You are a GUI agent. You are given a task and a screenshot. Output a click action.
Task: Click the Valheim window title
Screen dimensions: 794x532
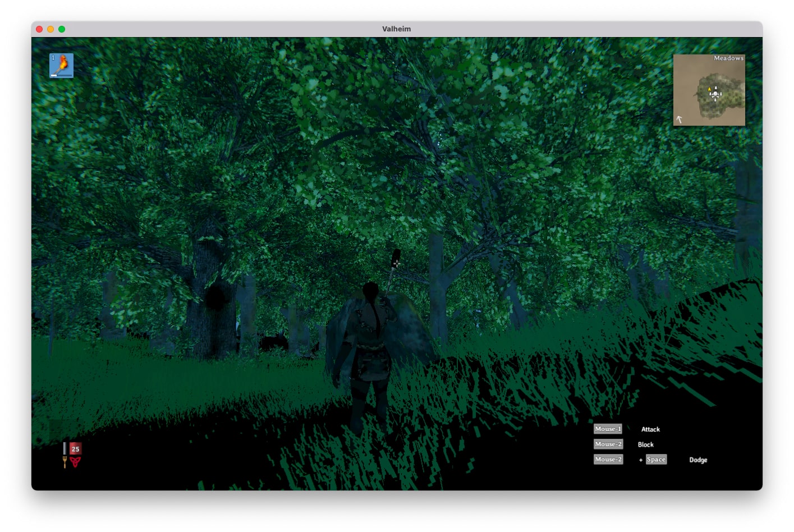pyautogui.click(x=397, y=29)
